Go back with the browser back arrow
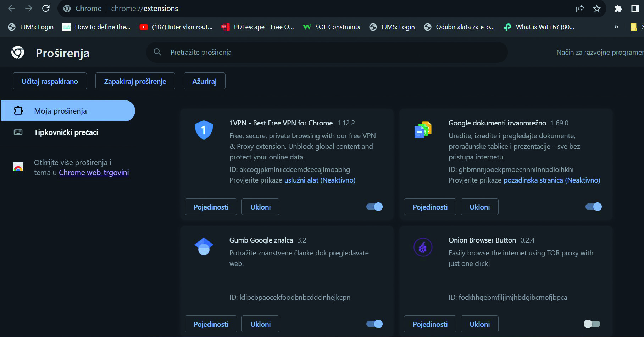This screenshot has height=337, width=644. 12,9
